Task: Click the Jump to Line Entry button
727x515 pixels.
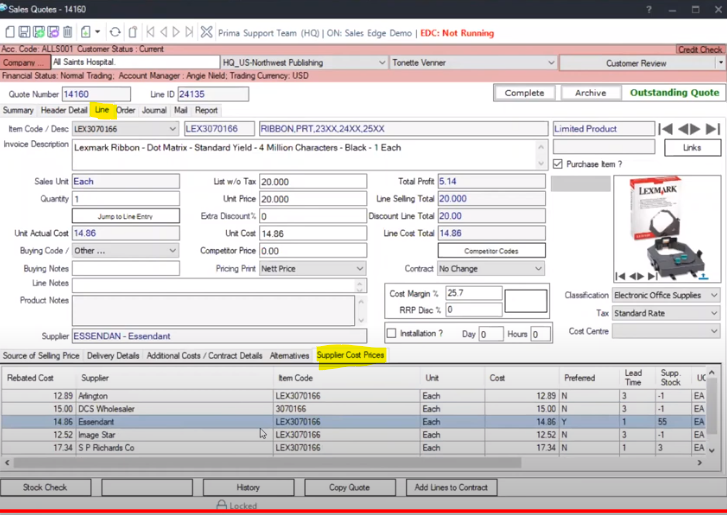Action: pyautogui.click(x=125, y=216)
